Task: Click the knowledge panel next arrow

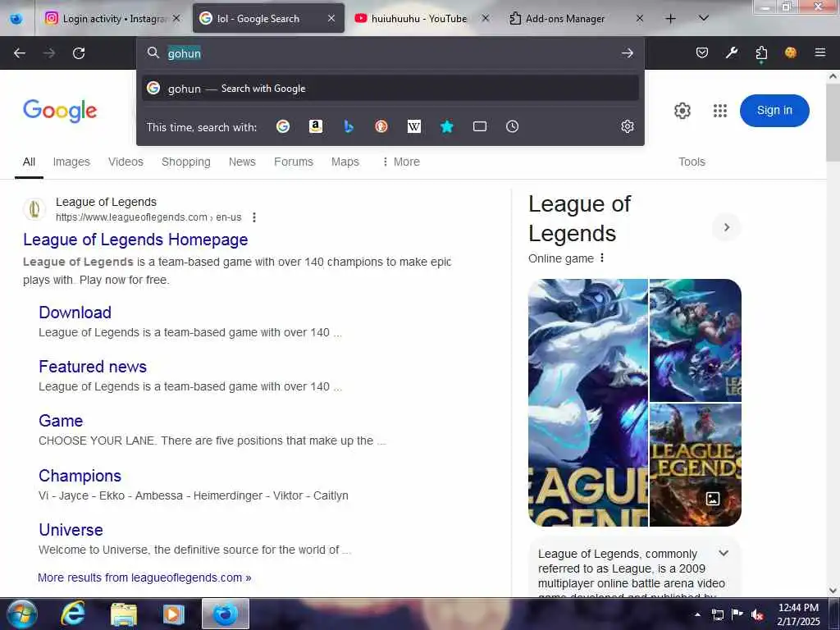Action: [x=727, y=227]
